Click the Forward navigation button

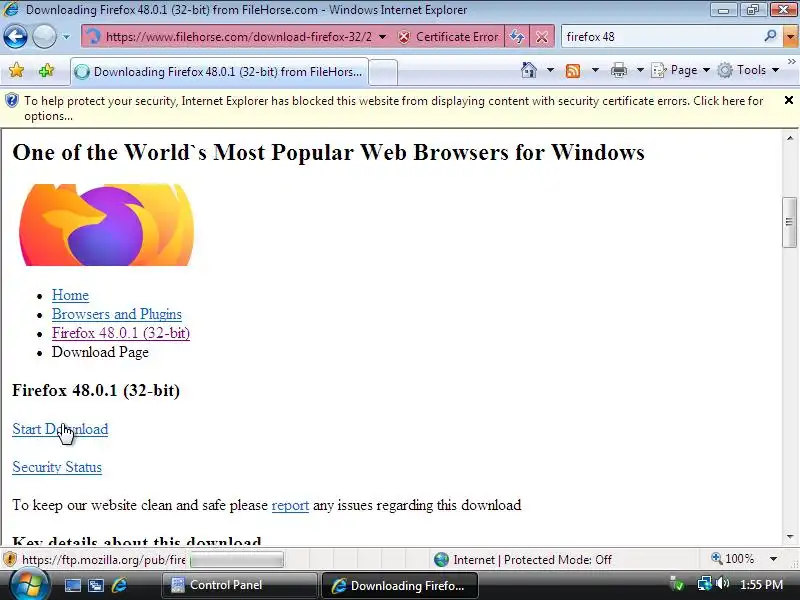click(44, 37)
